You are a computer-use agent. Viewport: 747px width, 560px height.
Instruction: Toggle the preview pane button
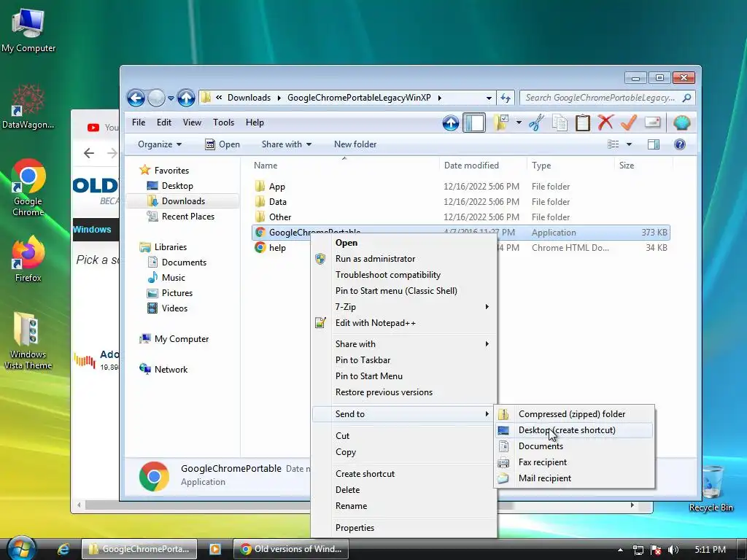(654, 144)
